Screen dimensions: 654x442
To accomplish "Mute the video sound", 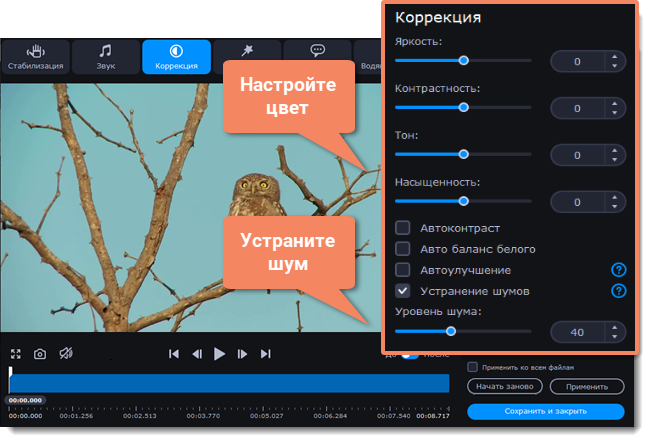I will point(65,354).
